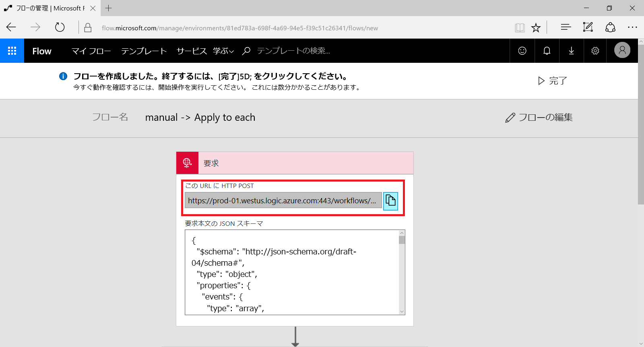Minimize the browser window
The image size is (644, 347).
tap(586, 8)
